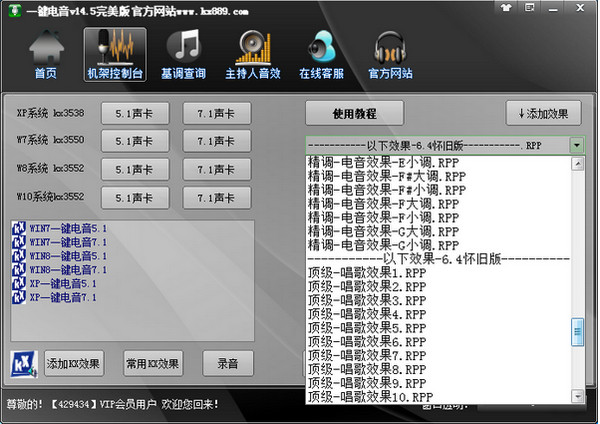Click the KX mixer icon beside 添加KX效果

coord(24,363)
